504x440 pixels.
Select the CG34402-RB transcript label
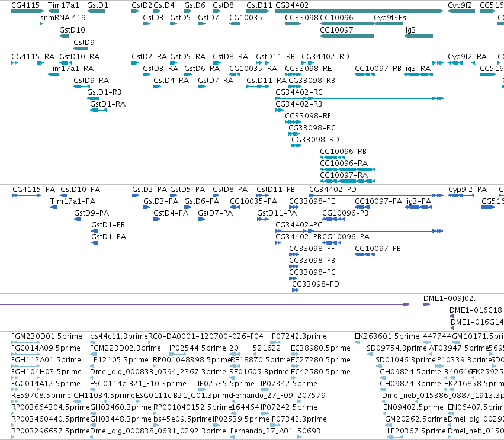(x=298, y=104)
